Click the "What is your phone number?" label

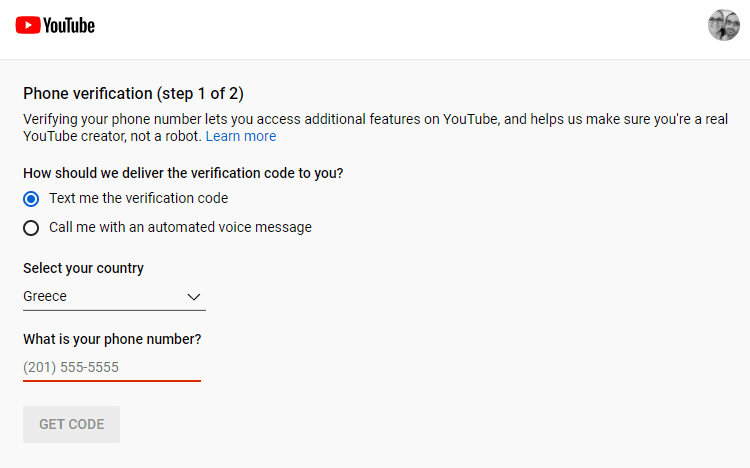coord(112,339)
